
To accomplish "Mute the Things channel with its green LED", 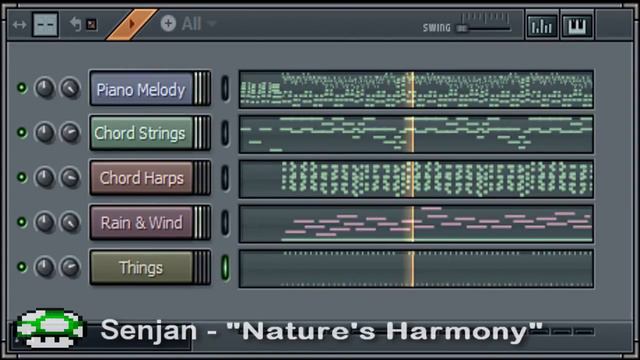I will pos(22,267).
